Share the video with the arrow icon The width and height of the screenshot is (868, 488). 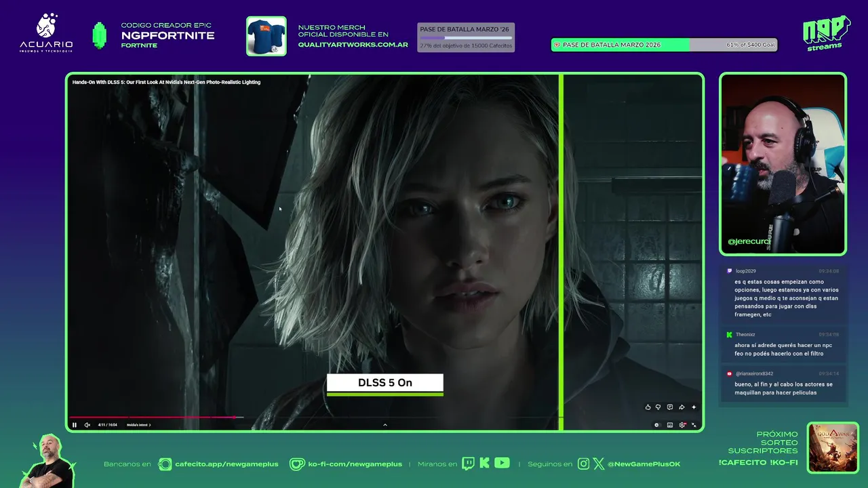pyautogui.click(x=682, y=407)
